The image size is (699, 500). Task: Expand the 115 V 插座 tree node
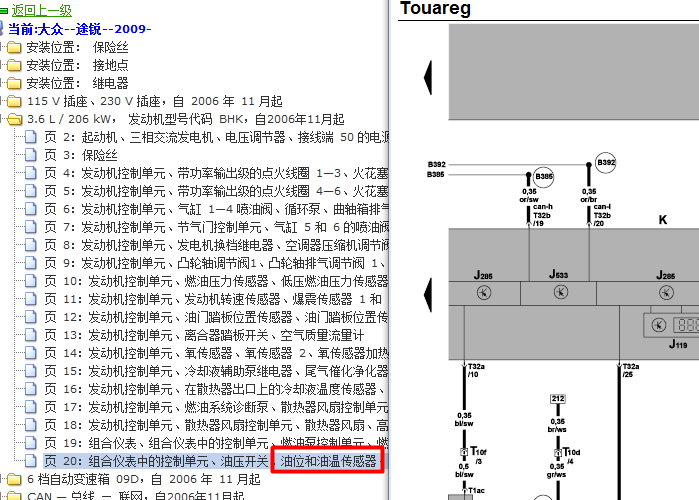point(2,101)
